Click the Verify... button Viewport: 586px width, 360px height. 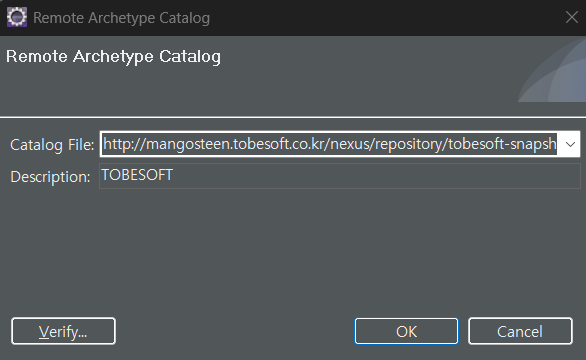point(64,331)
